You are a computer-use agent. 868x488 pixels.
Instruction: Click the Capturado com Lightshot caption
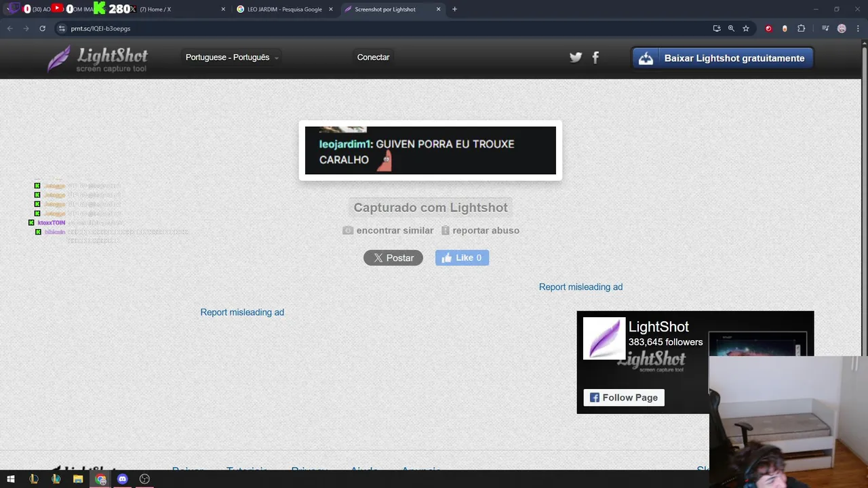pos(431,207)
